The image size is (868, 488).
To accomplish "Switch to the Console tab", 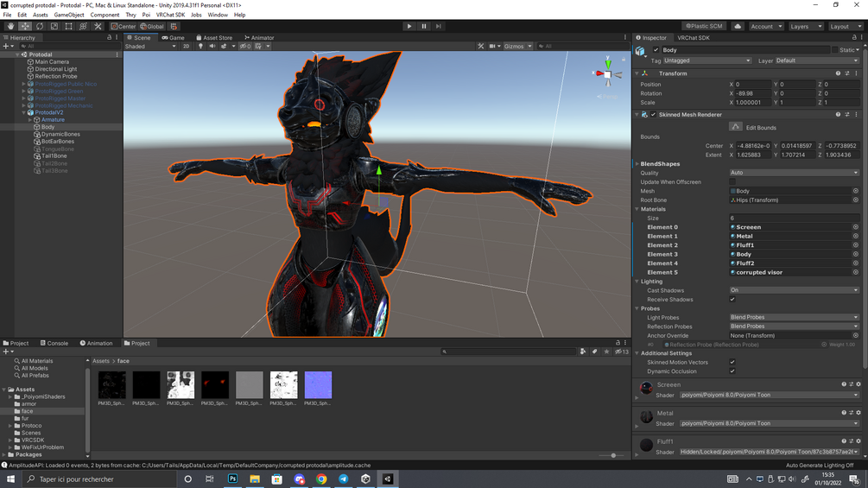I will pos(54,343).
